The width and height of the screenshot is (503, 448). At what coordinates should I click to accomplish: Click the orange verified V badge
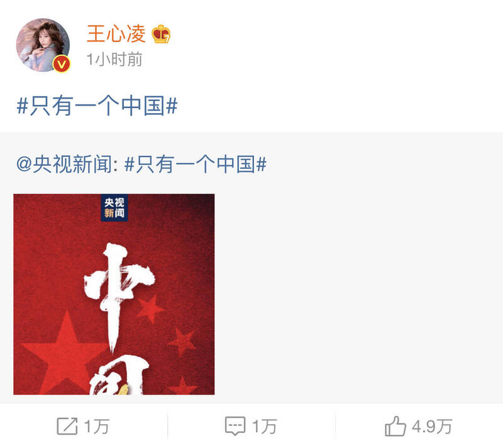point(61,64)
